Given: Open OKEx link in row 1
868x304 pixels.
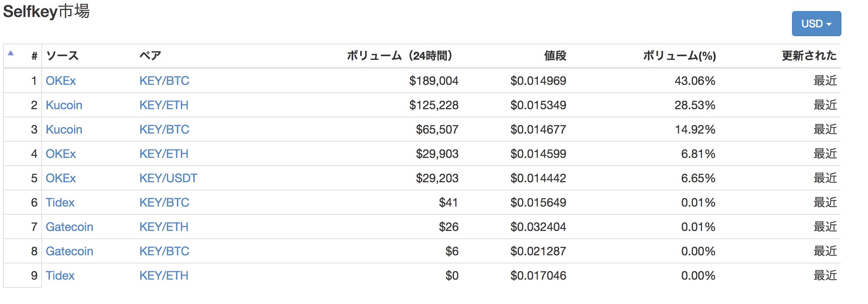Looking at the screenshot, I should tap(61, 80).
